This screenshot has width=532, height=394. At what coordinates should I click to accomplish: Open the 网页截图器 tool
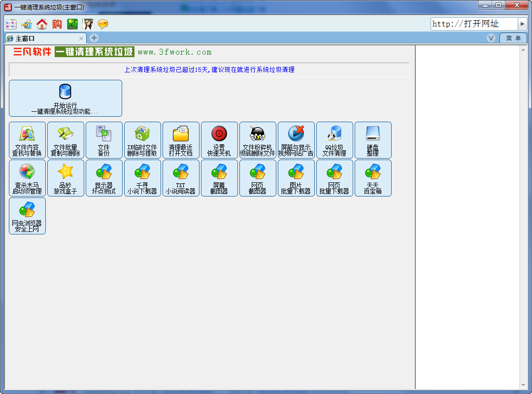pyautogui.click(x=258, y=178)
